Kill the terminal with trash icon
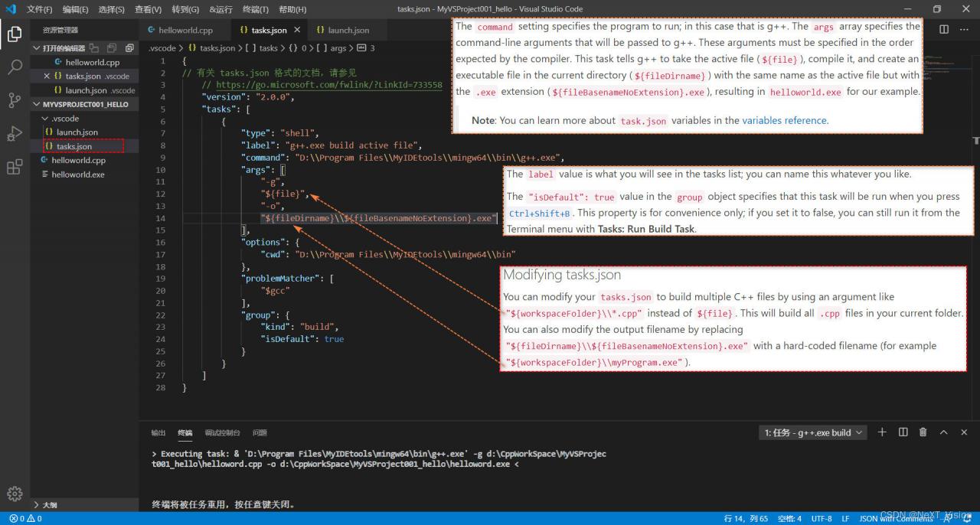 tap(923, 432)
